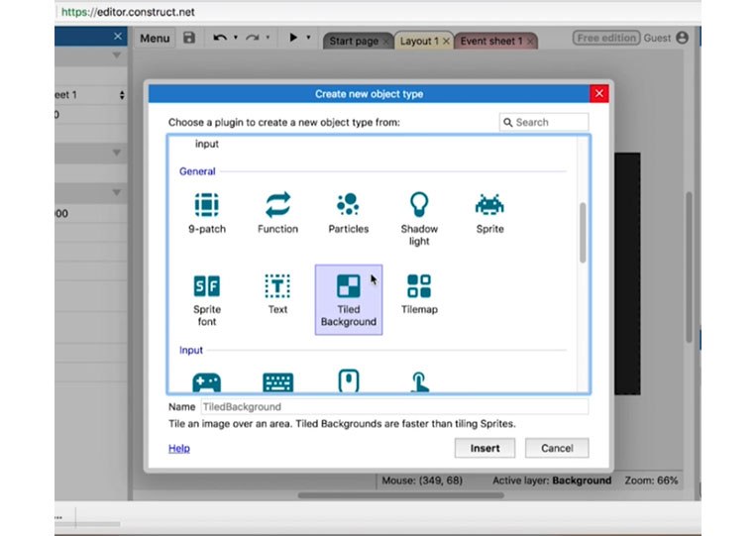Click the layout vertical scrollbar
This screenshot has width=756, height=536.
point(689,268)
